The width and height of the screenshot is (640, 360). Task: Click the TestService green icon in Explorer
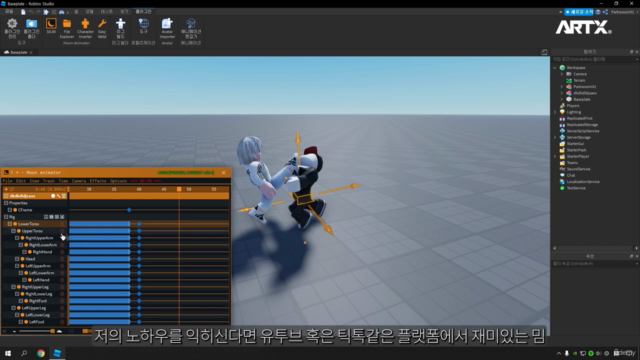click(x=562, y=188)
